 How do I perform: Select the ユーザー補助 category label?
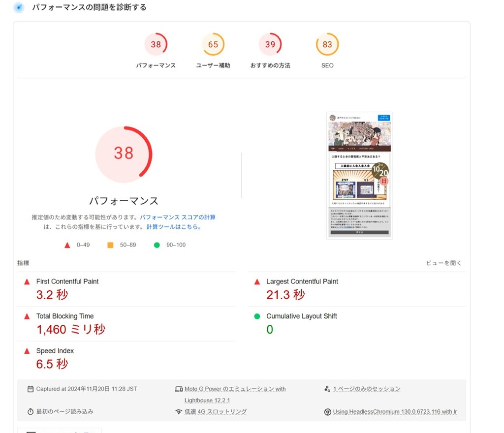click(213, 65)
